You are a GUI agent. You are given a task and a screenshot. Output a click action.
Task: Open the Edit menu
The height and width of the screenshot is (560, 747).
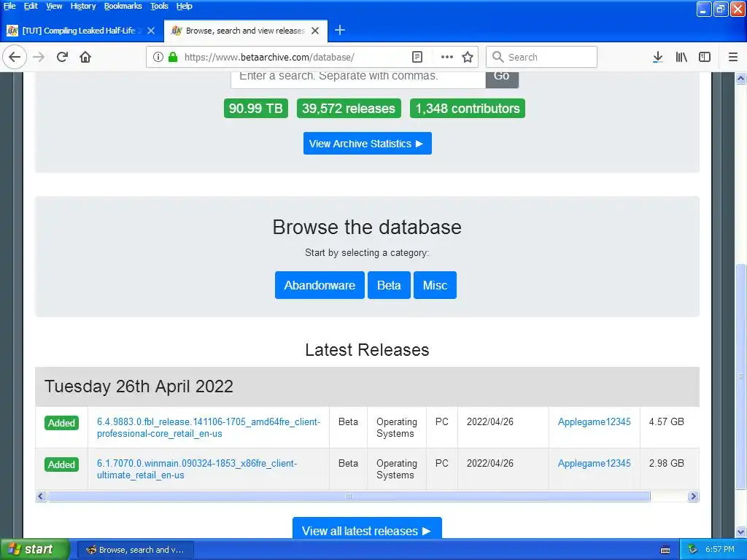[x=31, y=6]
